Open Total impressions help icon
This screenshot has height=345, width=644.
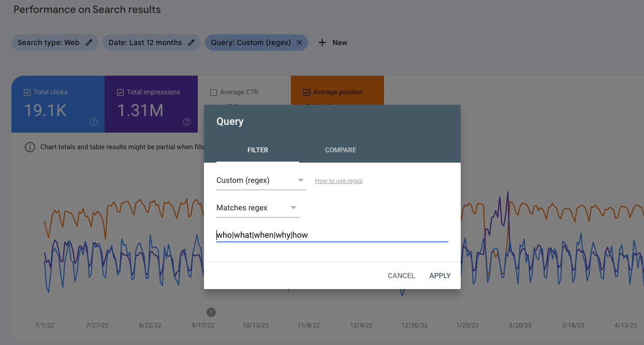187,122
